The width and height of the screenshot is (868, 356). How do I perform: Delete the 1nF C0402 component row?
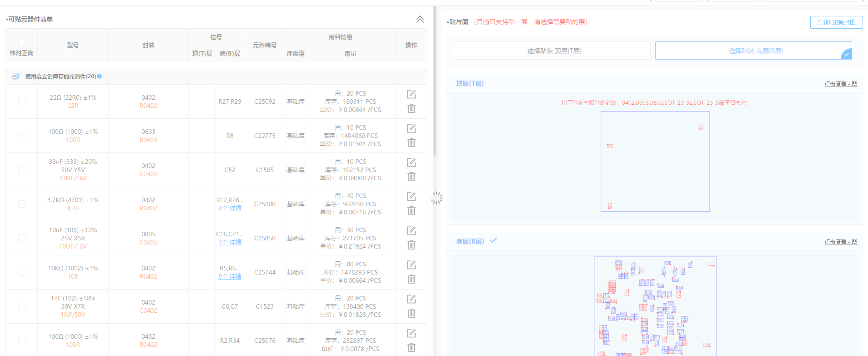pyautogui.click(x=411, y=313)
